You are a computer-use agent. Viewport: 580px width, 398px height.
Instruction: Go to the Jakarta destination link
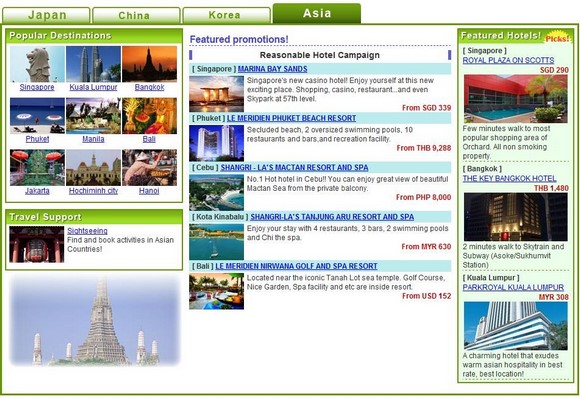pyautogui.click(x=37, y=191)
